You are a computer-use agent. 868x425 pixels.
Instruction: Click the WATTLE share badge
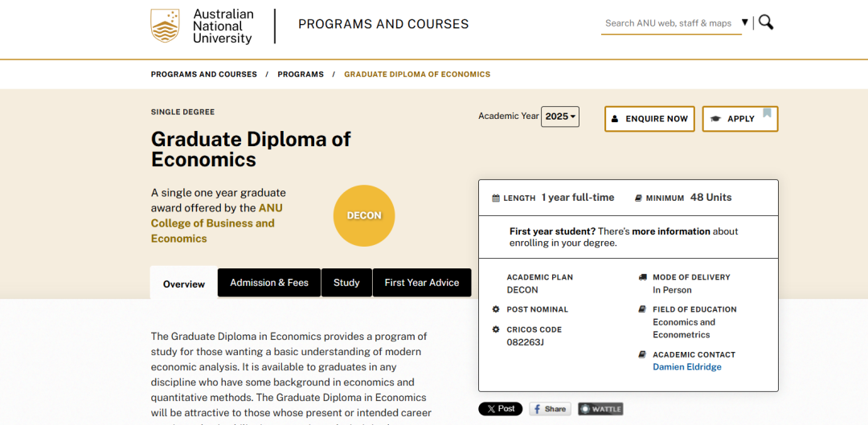(600, 409)
